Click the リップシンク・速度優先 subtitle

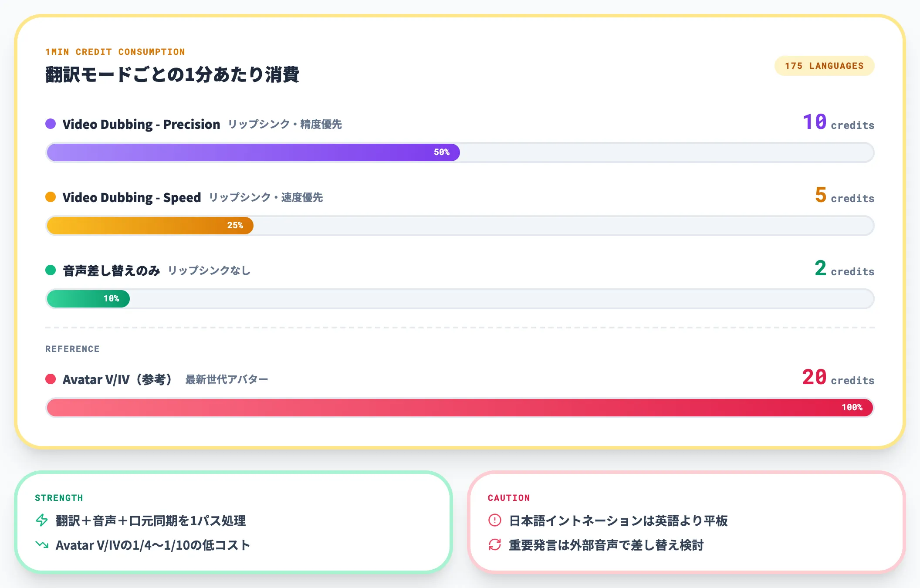pyautogui.click(x=266, y=197)
